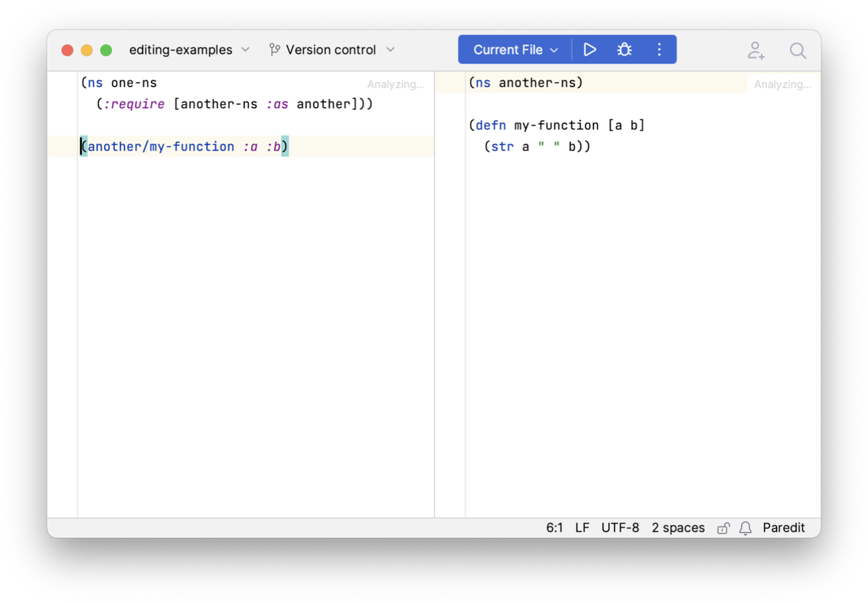The image size is (868, 603).
Task: Click the [a b] parameter vector
Action: point(626,125)
